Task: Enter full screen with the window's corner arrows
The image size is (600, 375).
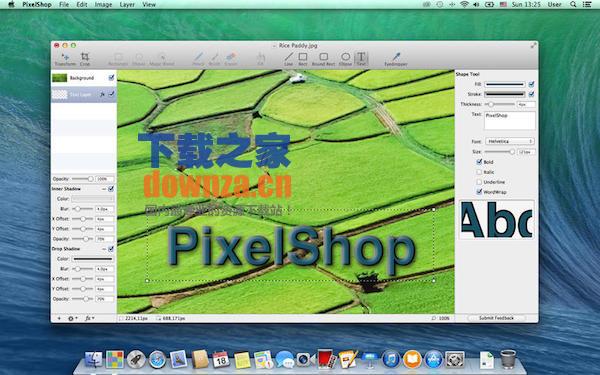Action: click(533, 46)
